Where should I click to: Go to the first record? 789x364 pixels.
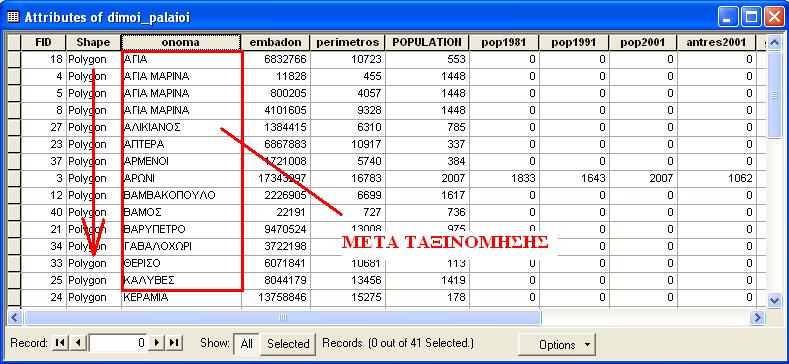coord(60,343)
